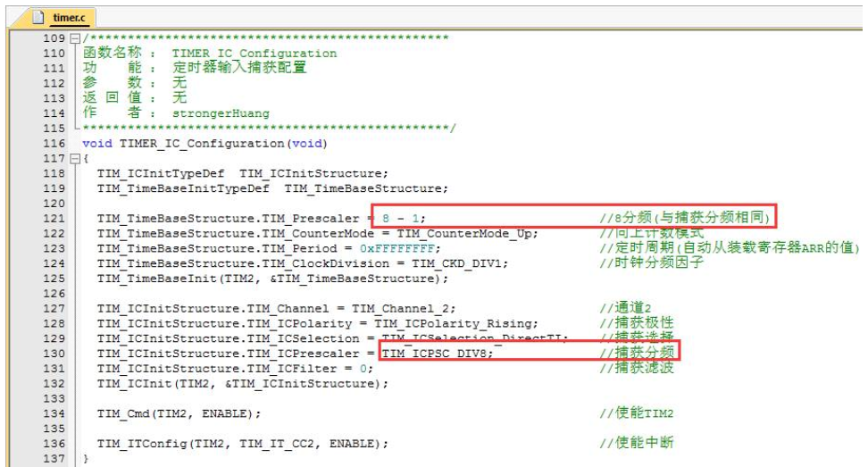Click 'TIM_Channel_2' value
This screenshot has height=475, width=868.
(400, 309)
